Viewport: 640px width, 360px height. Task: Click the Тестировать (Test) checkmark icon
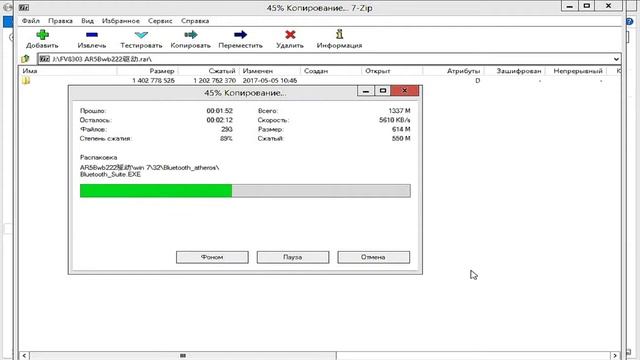tap(141, 35)
